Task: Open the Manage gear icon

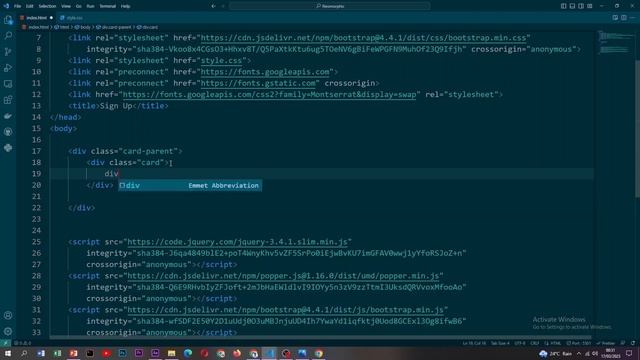Action: [x=8, y=331]
